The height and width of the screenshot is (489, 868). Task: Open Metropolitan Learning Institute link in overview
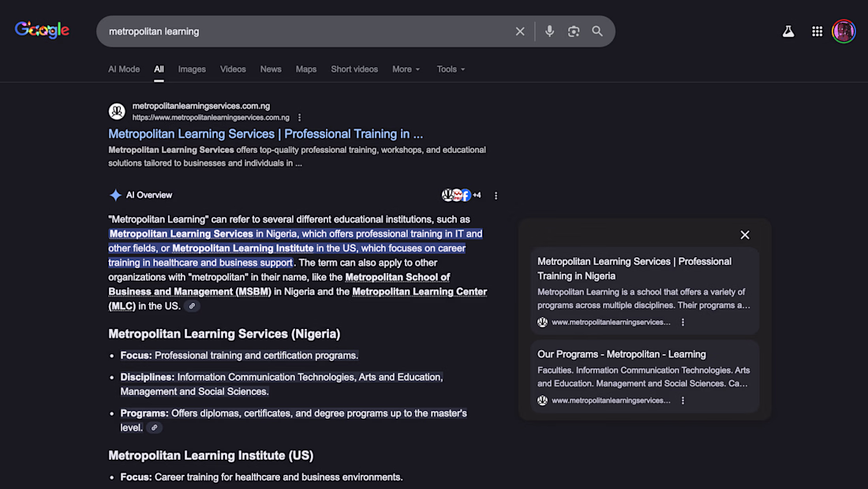tap(242, 248)
